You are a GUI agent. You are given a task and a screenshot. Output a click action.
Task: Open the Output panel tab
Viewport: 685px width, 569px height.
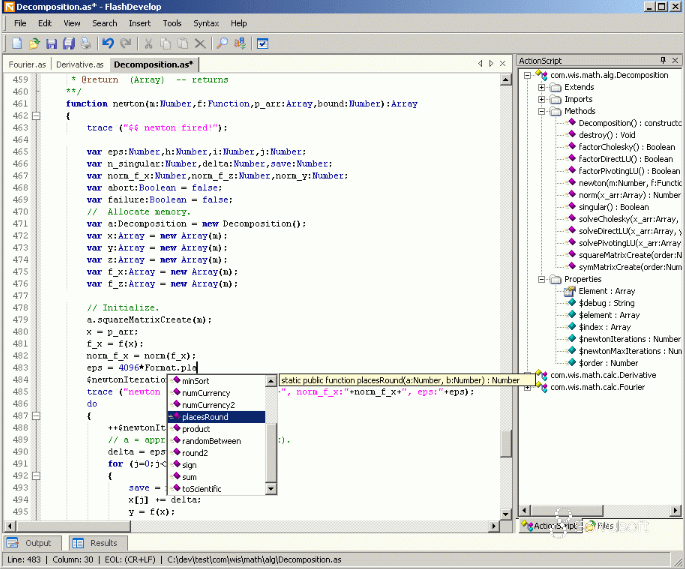coord(31,543)
